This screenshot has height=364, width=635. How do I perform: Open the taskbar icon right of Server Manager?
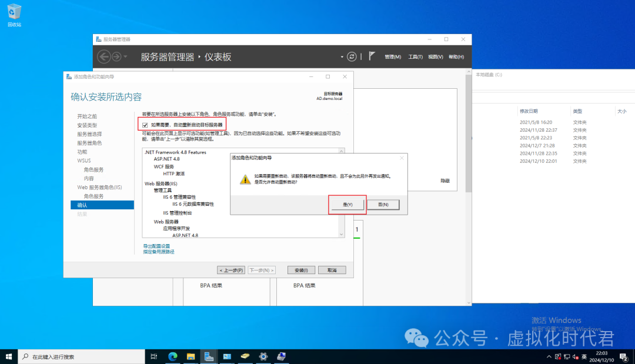227,357
